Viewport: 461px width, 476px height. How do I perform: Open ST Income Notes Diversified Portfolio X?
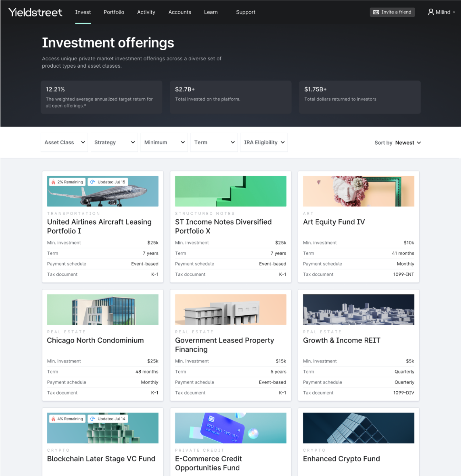point(223,226)
